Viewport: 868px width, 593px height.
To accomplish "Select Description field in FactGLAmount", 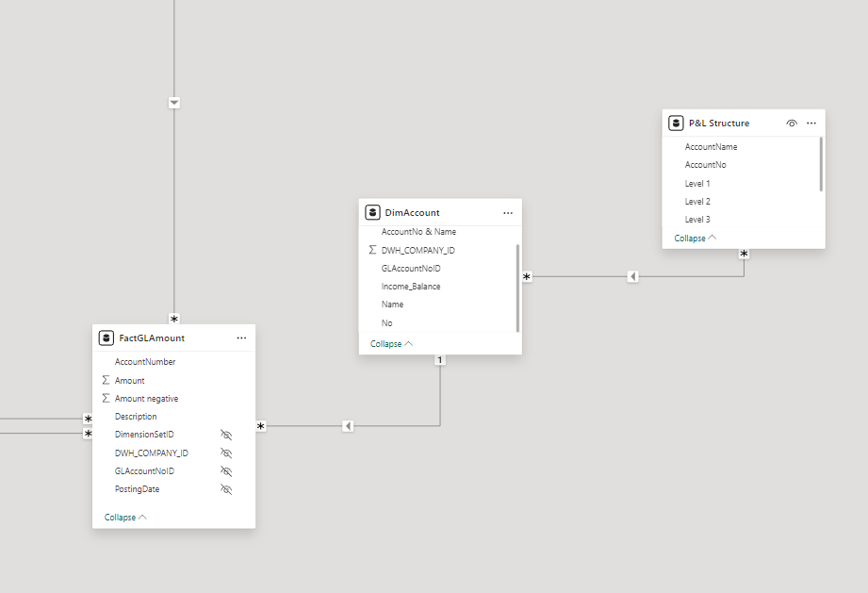I will point(136,417).
